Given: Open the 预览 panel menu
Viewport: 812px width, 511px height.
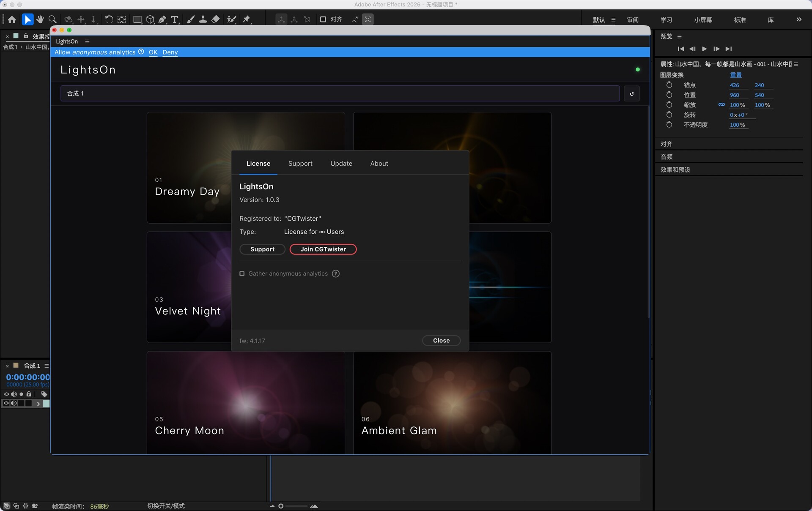Looking at the screenshot, I should tap(679, 36).
